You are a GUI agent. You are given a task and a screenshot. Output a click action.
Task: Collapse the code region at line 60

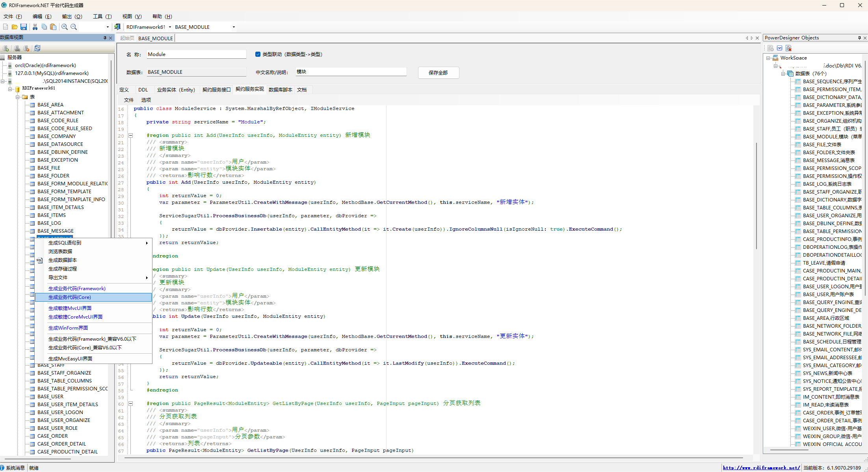131,403
